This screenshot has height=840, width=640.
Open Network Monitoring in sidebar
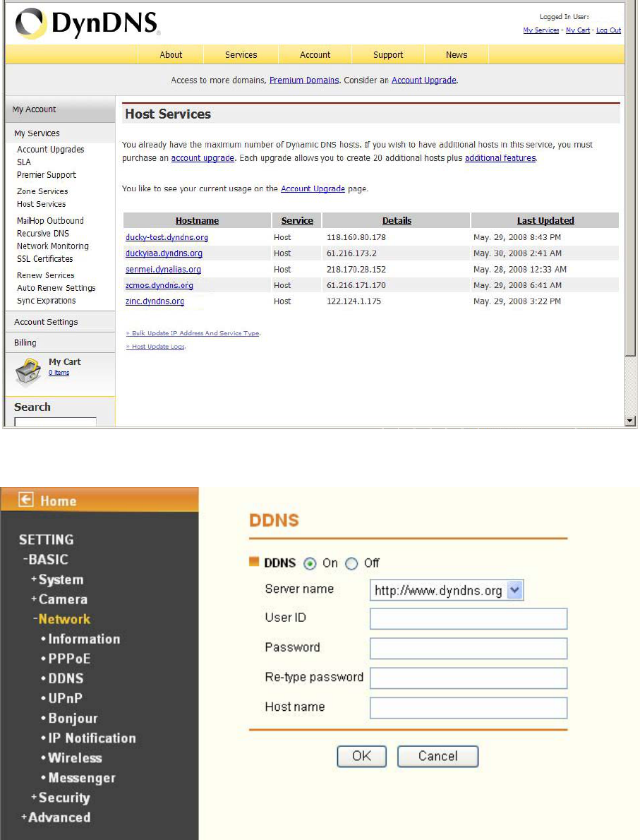pyautogui.click(x=52, y=246)
